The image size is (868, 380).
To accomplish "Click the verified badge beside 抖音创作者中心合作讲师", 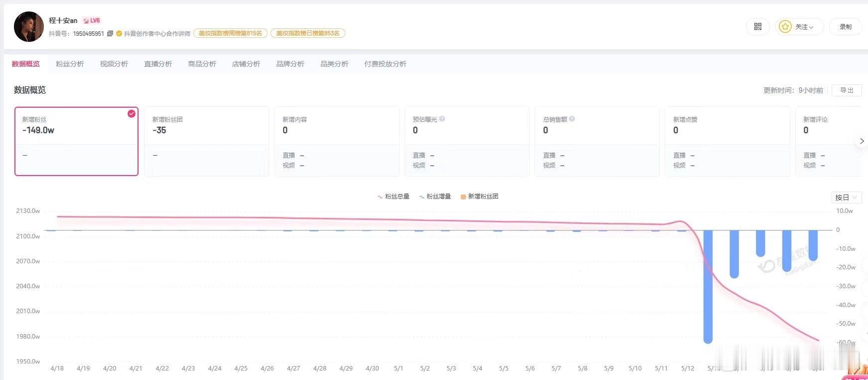I will pyautogui.click(x=119, y=33).
